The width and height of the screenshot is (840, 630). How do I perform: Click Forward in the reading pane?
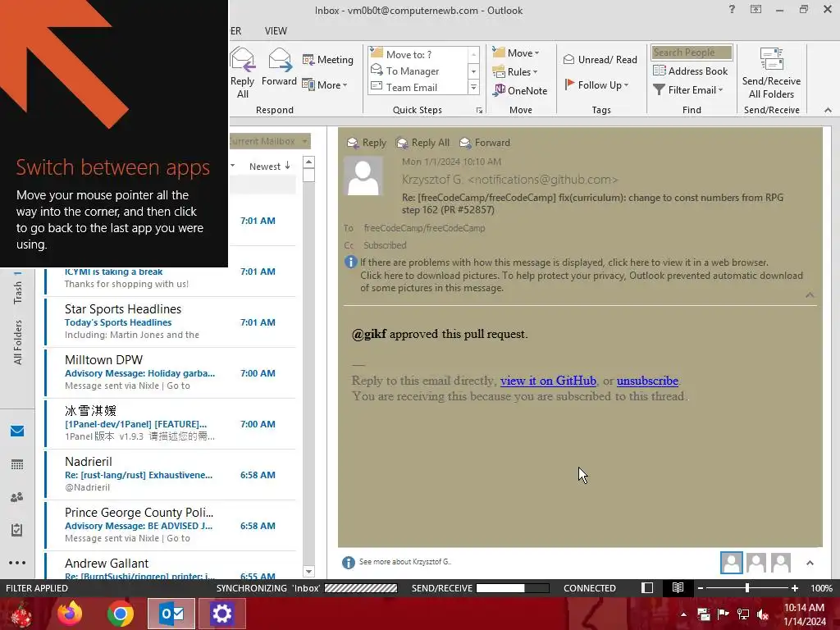(x=485, y=143)
